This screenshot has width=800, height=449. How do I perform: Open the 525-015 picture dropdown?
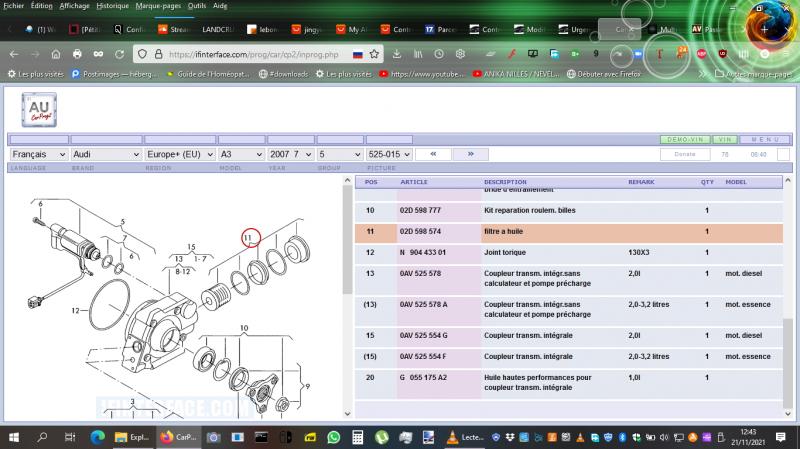click(389, 154)
